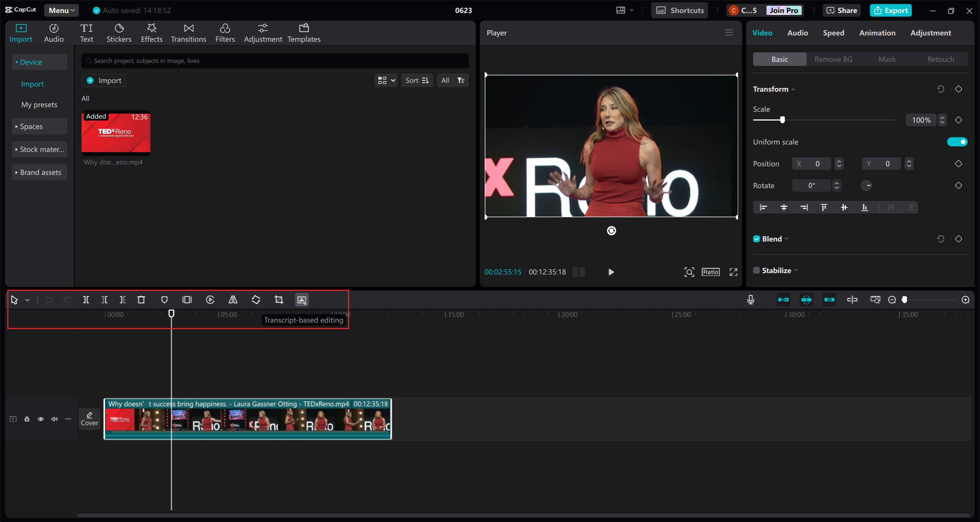Uncheck the Blend checkbox

pyautogui.click(x=756, y=239)
